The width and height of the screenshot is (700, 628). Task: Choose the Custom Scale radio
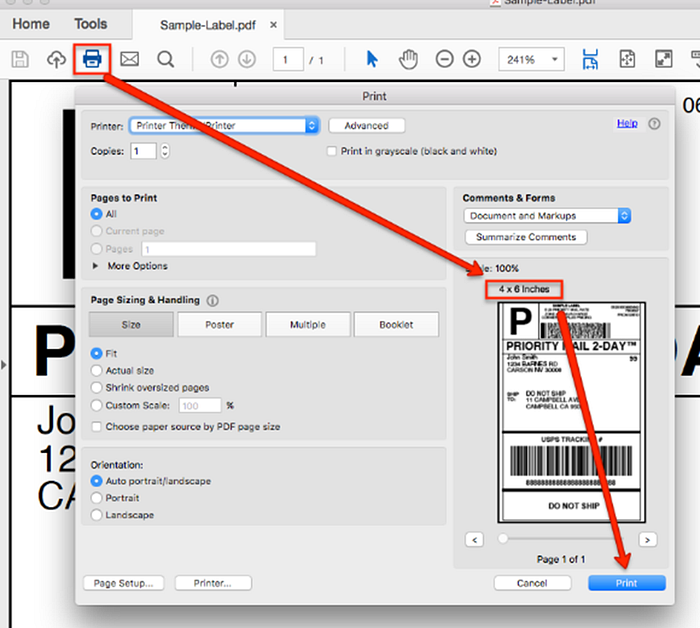[96, 405]
